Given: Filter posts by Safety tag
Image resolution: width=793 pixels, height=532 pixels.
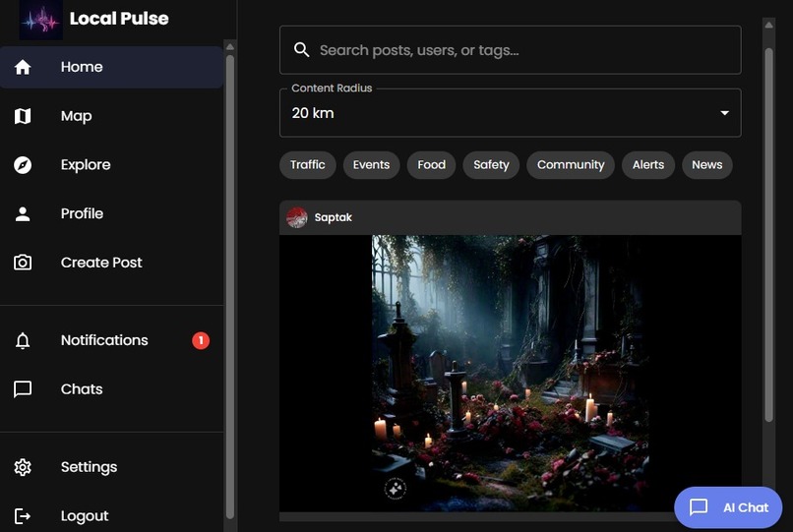Looking at the screenshot, I should click(x=491, y=165).
